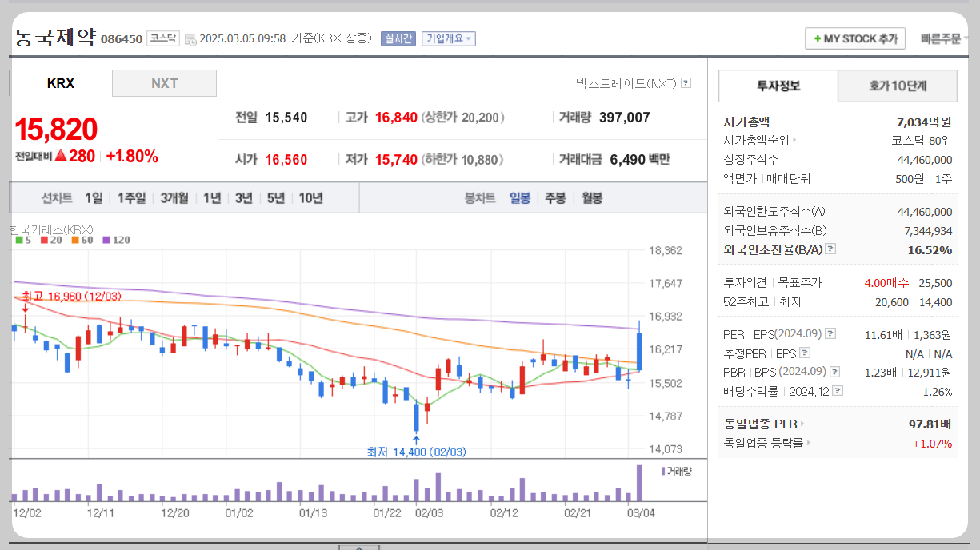Click the 거래량 legend marker
Viewport: 980px width, 550px height.
pos(662,471)
